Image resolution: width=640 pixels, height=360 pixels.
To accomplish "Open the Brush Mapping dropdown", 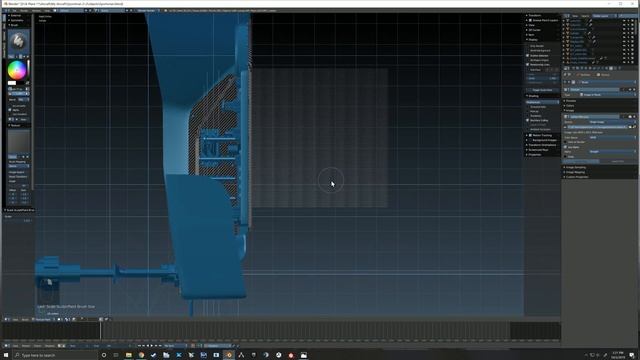I will click(19, 166).
